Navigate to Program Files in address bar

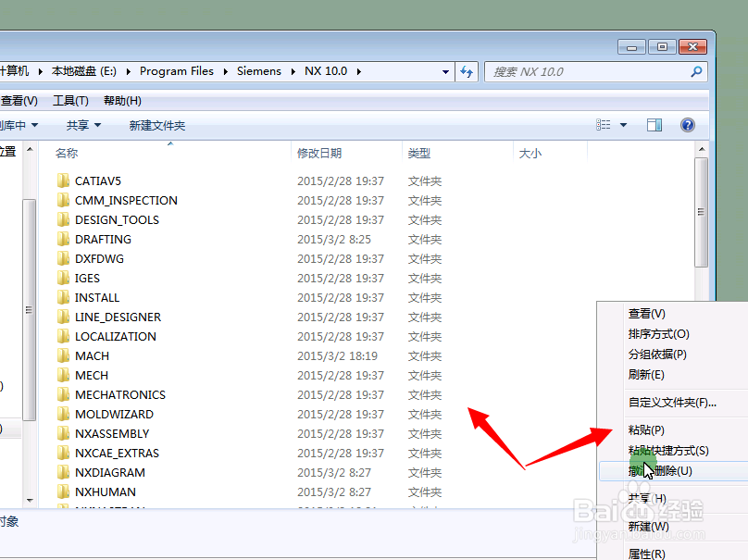click(177, 71)
